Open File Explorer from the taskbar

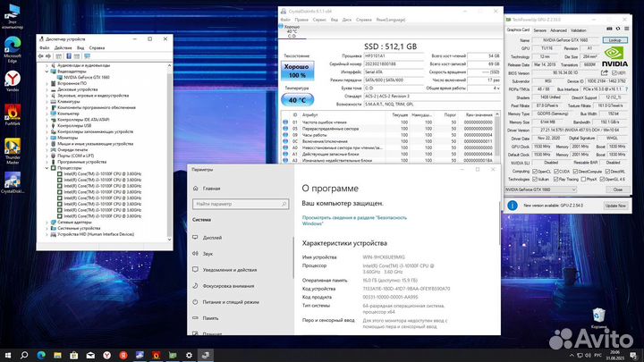pos(57,355)
